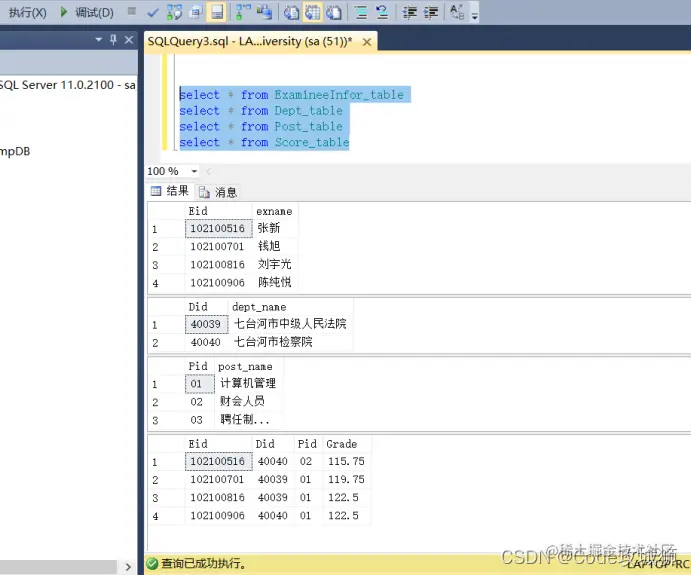Screen dimensions: 692x576
Task: Click the ExamineeInfor_table query line
Action: tap(291, 95)
